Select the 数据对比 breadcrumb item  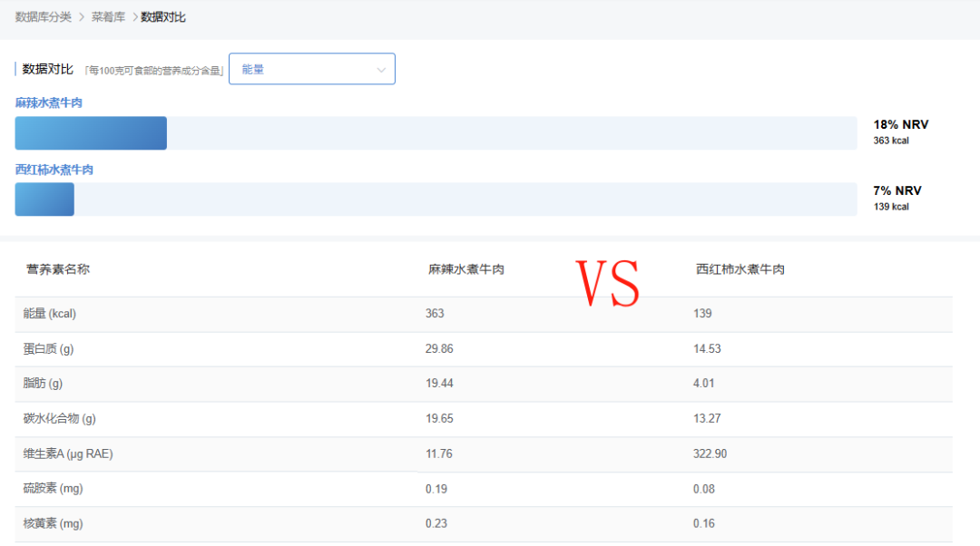[x=163, y=17]
